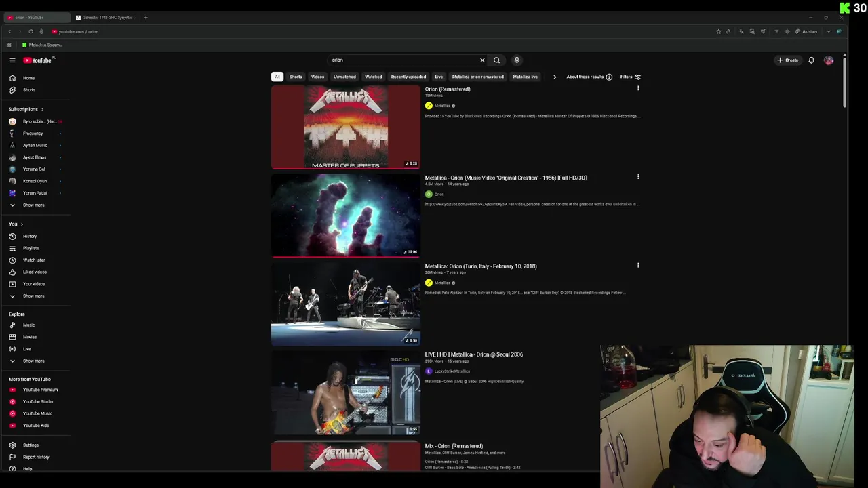Select the Shorts filter chip
Image resolution: width=868 pixels, height=488 pixels.
(296, 77)
